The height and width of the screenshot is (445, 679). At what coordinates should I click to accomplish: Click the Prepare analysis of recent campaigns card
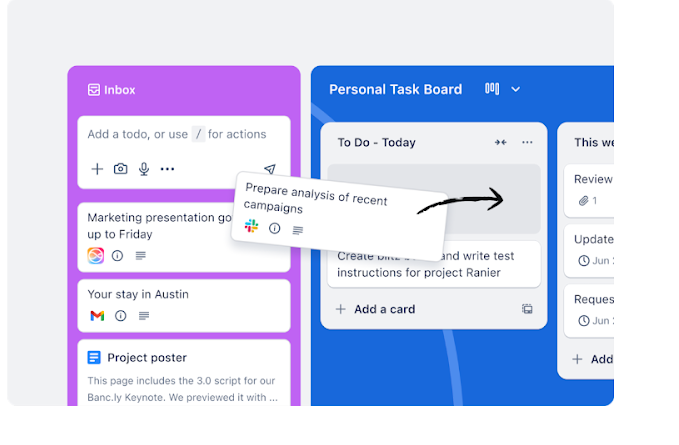pos(340,215)
